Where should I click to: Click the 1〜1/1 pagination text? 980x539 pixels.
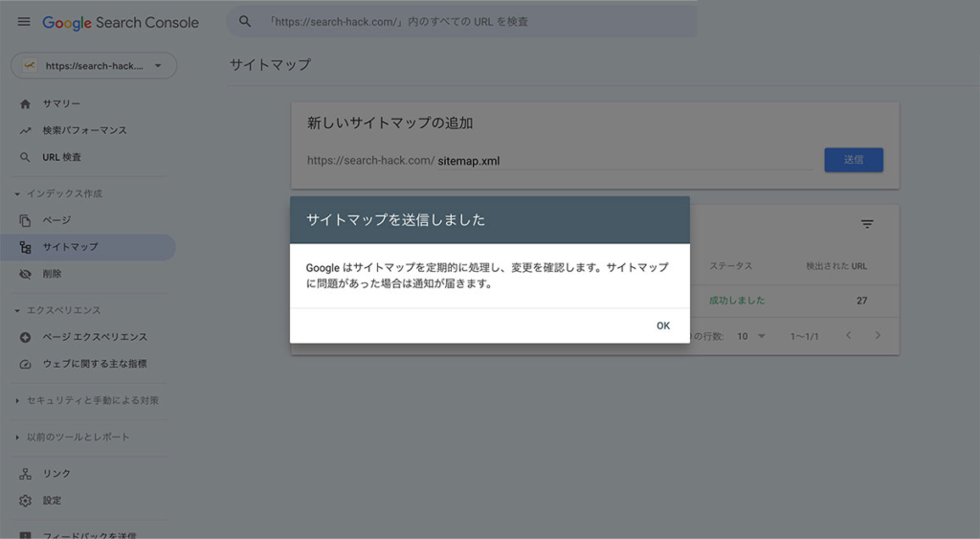coord(804,336)
